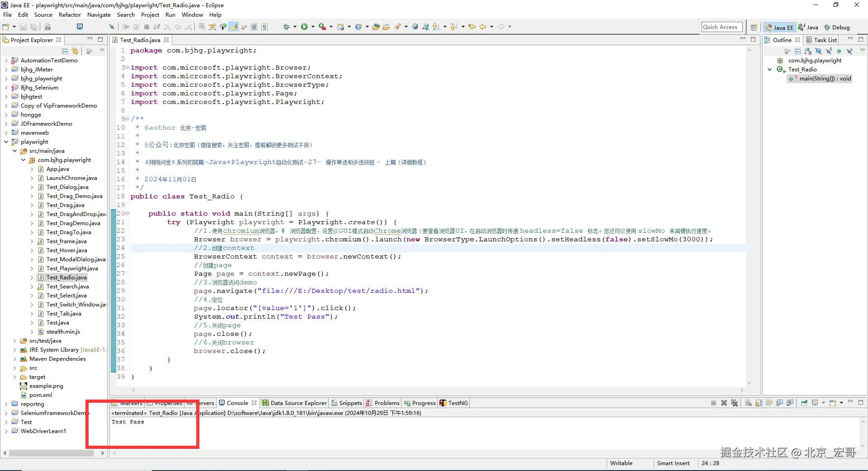Click the Debug bug icon in toolbar
Viewport: 868px width, 471px height.
(286, 27)
